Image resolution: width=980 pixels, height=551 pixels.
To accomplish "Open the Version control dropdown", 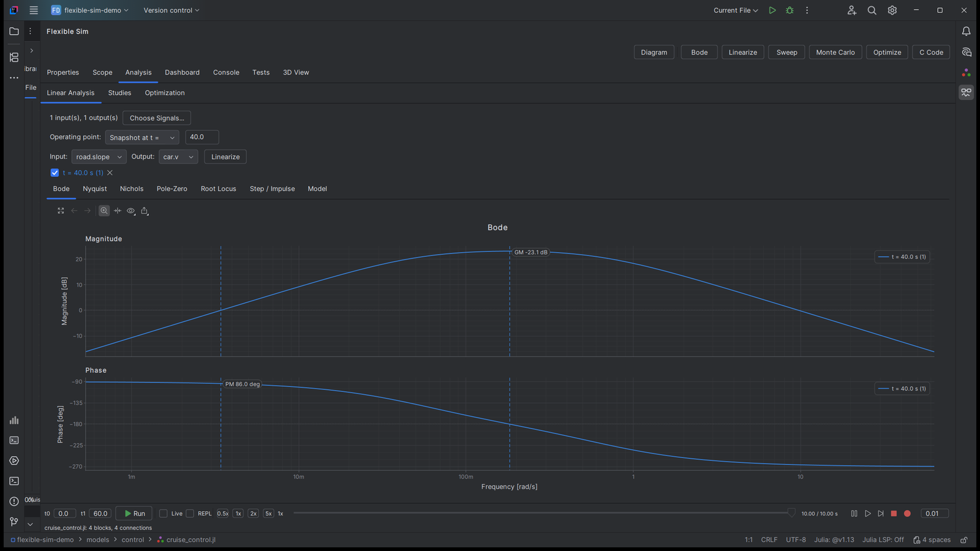I will (171, 10).
